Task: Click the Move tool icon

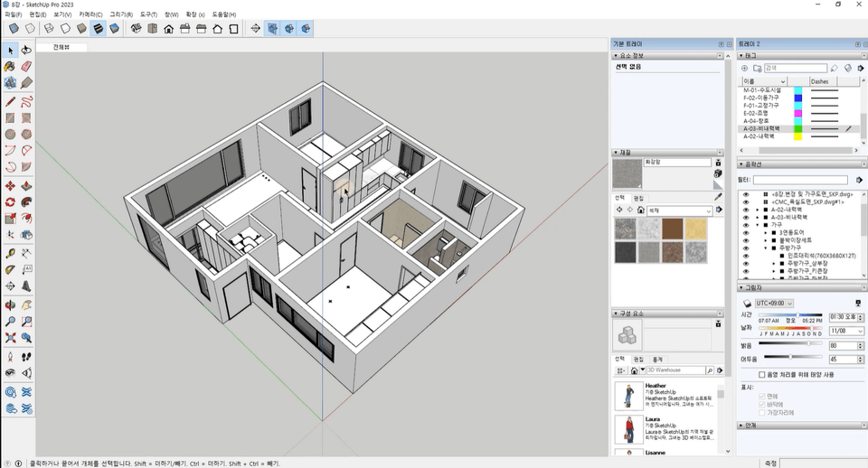Action: point(10,185)
